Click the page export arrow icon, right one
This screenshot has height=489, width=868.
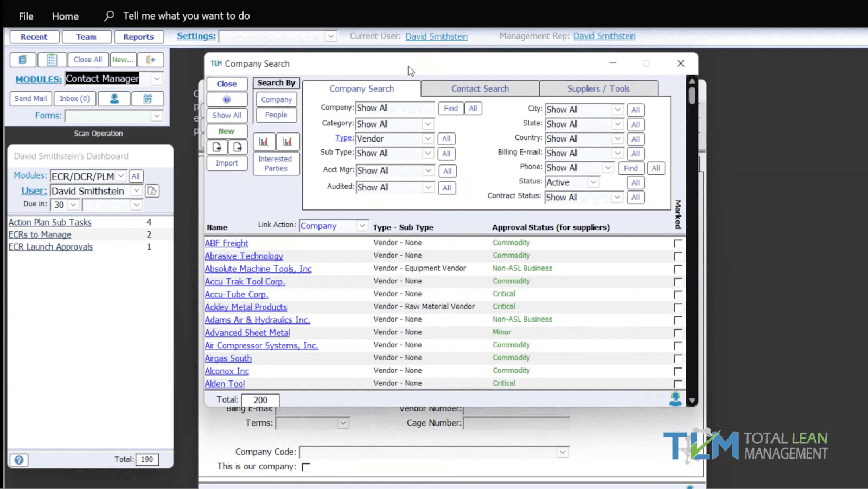coord(238,147)
